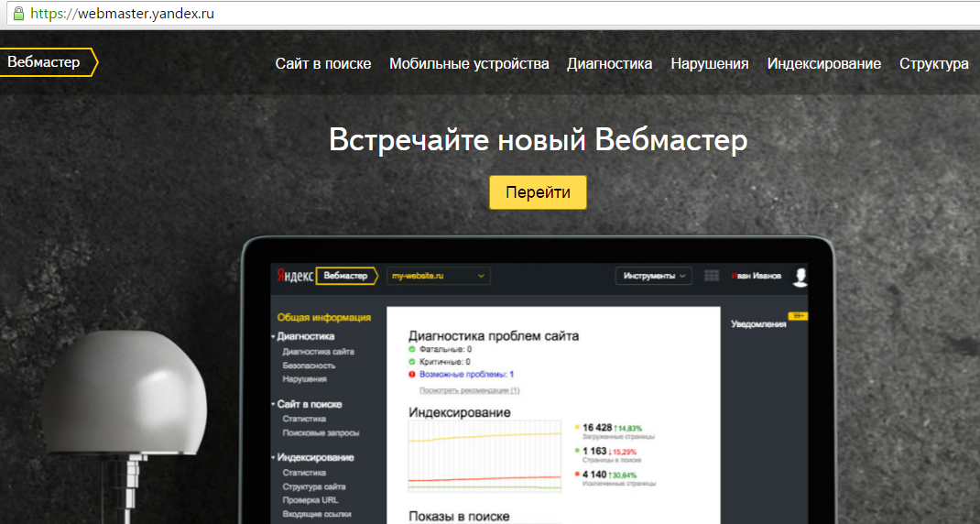Image resolution: width=980 pixels, height=524 pixels.
Task: Collapse the Диагностика section in left sidebar
Action: (305, 336)
